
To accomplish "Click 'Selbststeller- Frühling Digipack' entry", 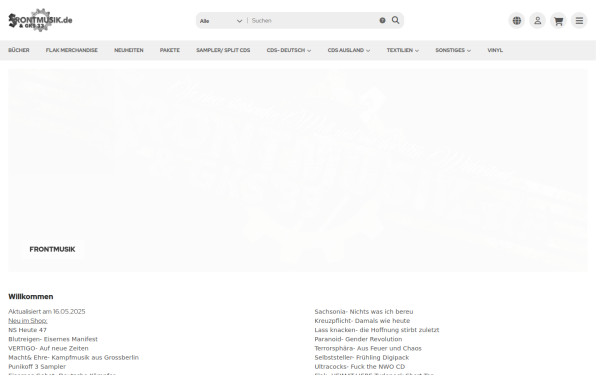I will [x=362, y=357].
